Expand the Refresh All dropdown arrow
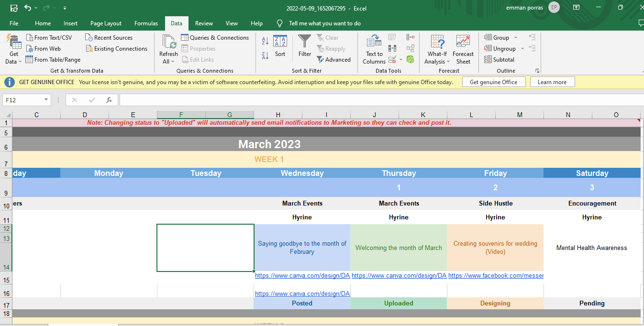The height and width of the screenshot is (326, 644). pyautogui.click(x=172, y=62)
